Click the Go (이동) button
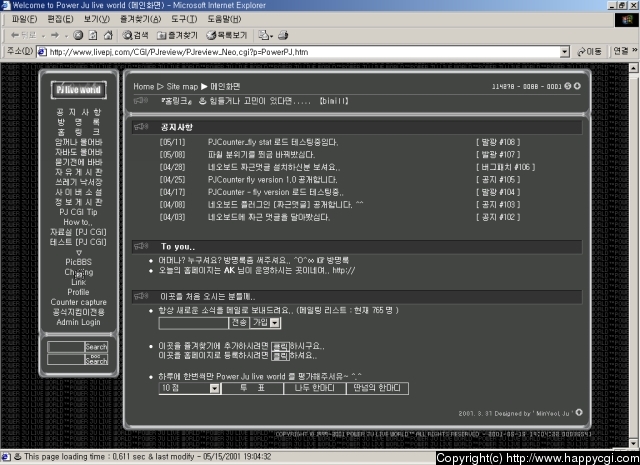The image size is (640, 465). 589,52
